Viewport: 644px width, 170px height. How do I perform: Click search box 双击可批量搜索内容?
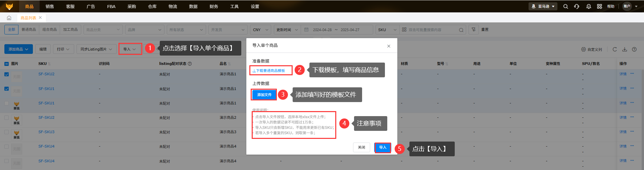[x=432, y=30]
